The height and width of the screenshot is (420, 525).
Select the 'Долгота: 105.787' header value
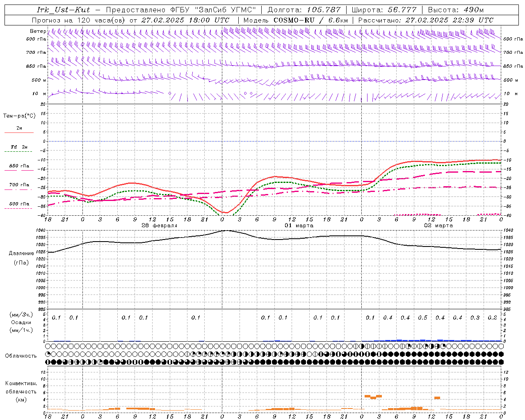coord(304,9)
